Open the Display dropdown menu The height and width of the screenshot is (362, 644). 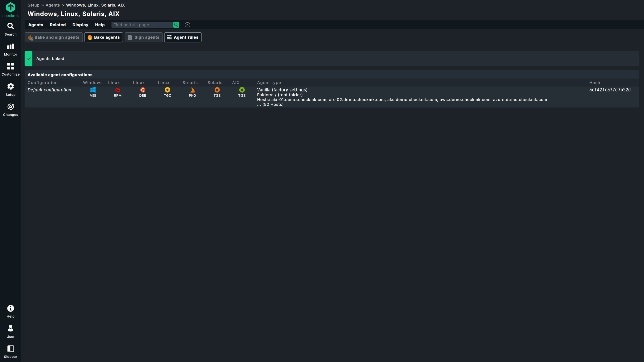80,25
